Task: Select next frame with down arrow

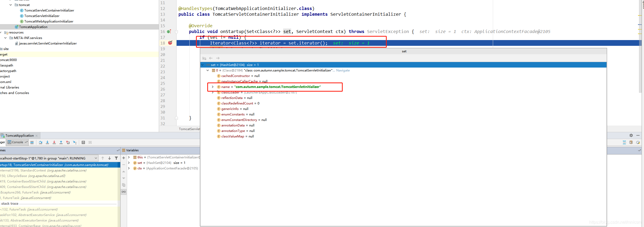Action: (110, 158)
